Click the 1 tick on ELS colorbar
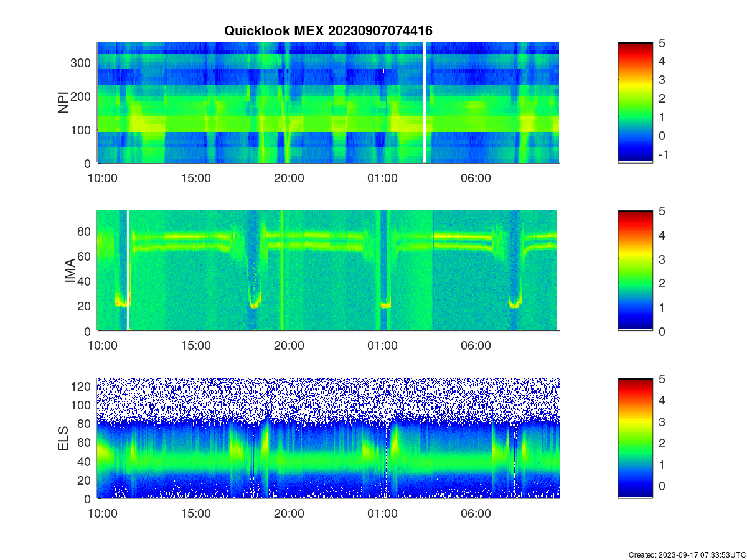 tap(662, 464)
